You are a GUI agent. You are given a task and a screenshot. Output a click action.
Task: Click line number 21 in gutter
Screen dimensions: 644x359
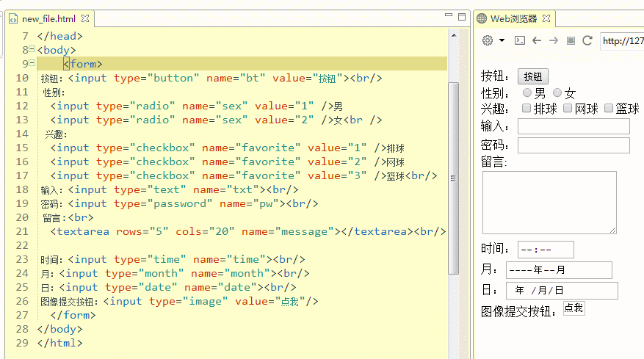(22, 231)
